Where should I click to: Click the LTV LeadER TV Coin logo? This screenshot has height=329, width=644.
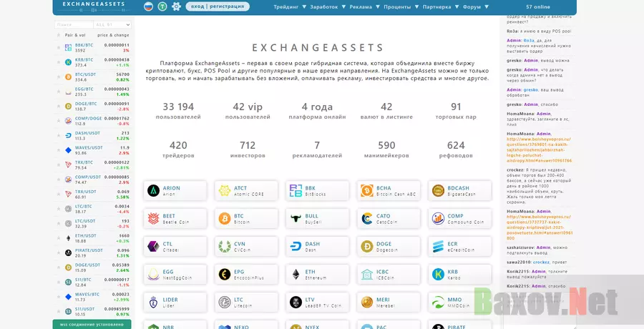click(x=296, y=303)
